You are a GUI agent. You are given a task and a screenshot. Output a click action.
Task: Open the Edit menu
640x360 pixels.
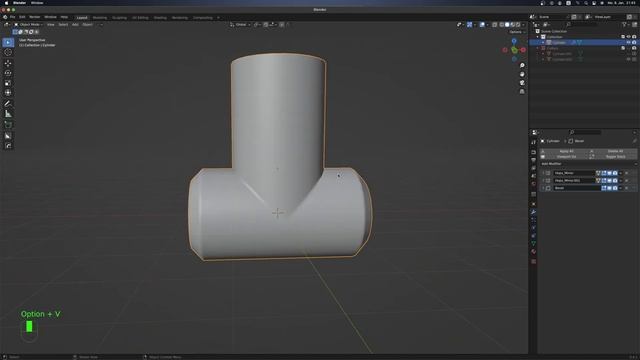tap(22, 18)
